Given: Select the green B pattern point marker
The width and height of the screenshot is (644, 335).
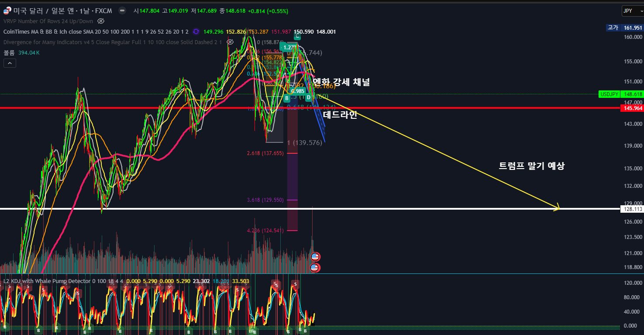Looking at the screenshot, I should [287, 98].
